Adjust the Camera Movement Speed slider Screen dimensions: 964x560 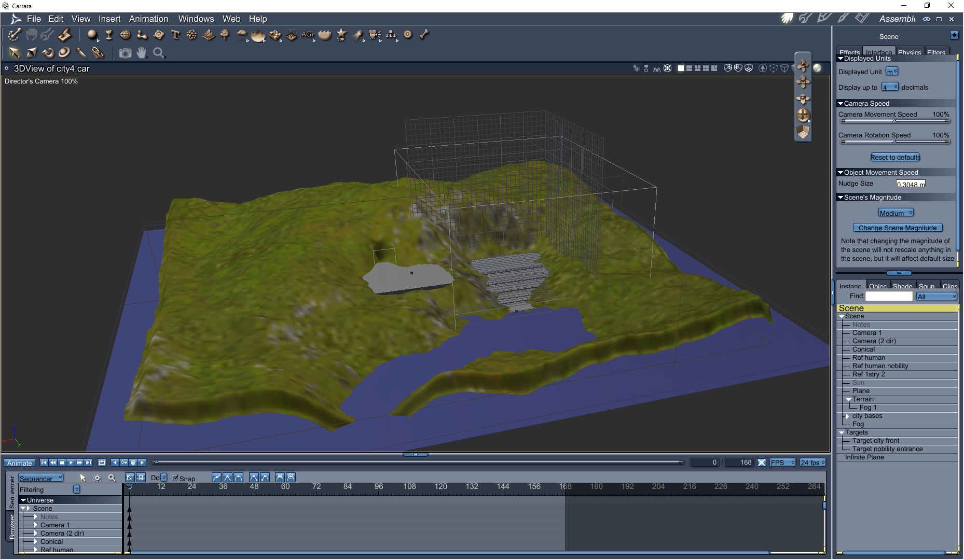(894, 121)
